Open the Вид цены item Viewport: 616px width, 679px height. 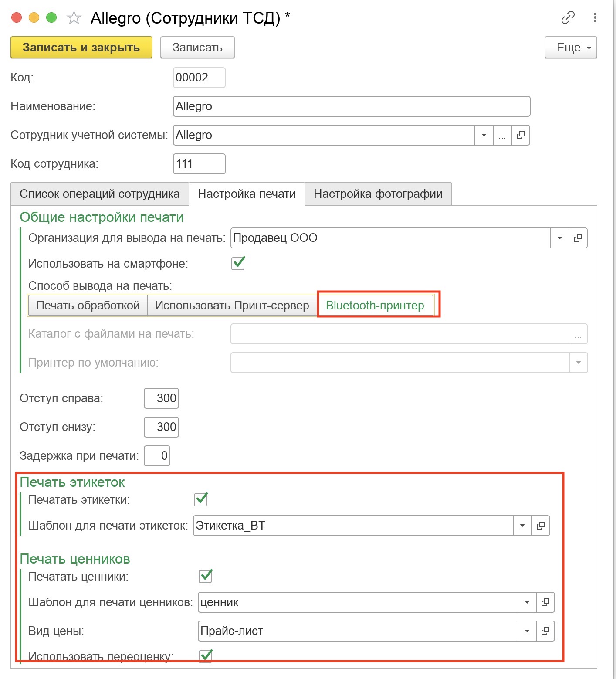[545, 631]
